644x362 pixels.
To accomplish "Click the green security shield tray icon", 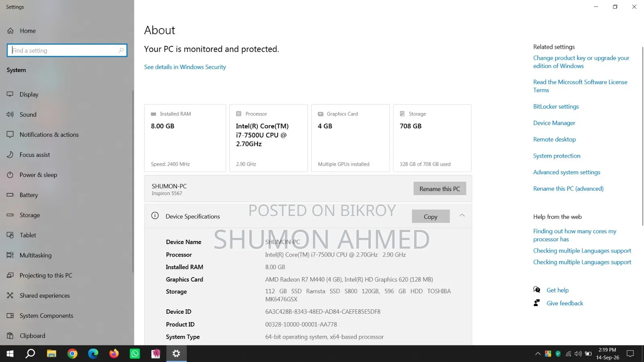I will [x=558, y=354].
